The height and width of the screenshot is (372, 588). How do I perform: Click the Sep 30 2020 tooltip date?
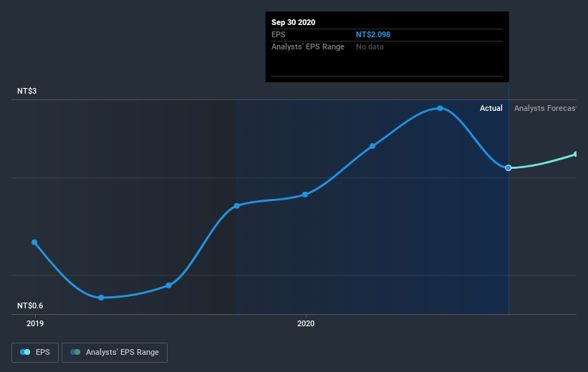(x=293, y=22)
